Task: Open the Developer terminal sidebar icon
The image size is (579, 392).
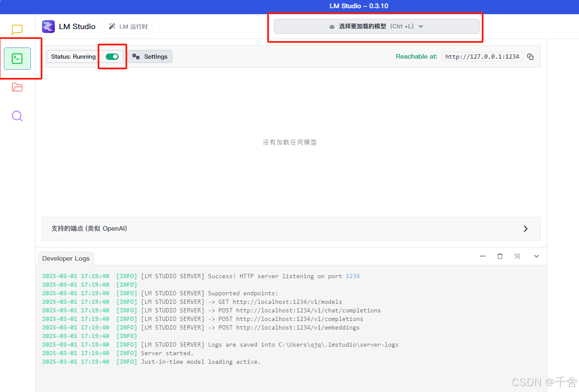Action: click(17, 58)
